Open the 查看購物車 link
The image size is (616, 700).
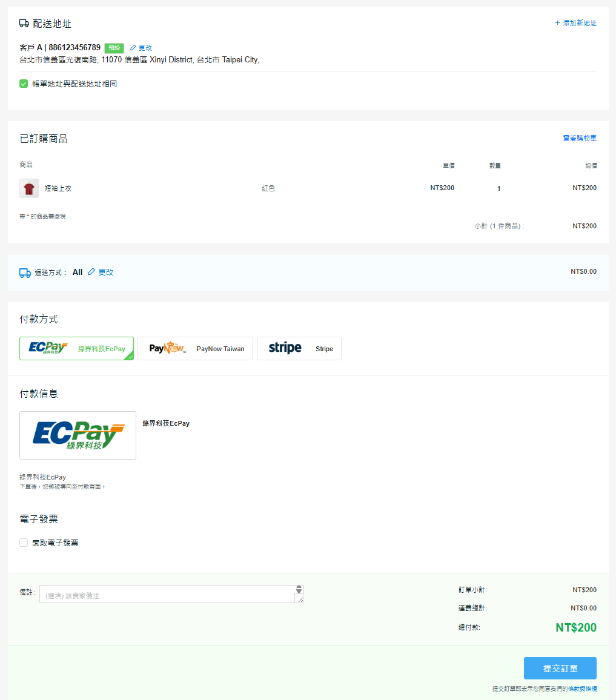[580, 139]
